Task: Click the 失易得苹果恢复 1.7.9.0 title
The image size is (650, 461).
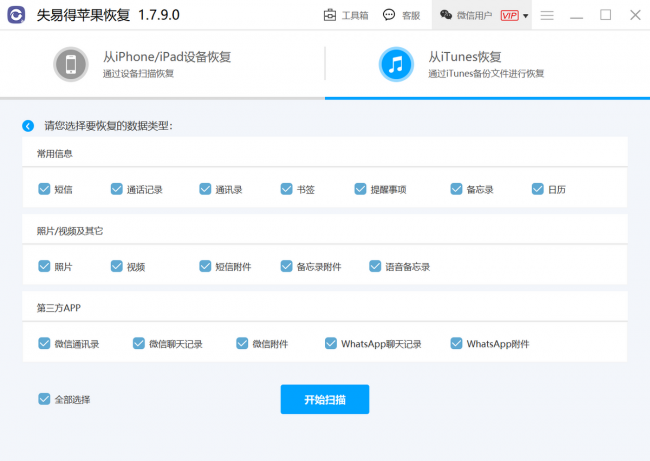Action: 108,15
